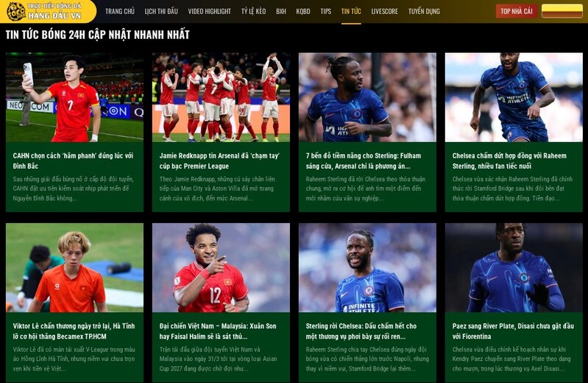Open the Viktor Lê chấn thương article link
588x383 pixels.
click(74, 331)
